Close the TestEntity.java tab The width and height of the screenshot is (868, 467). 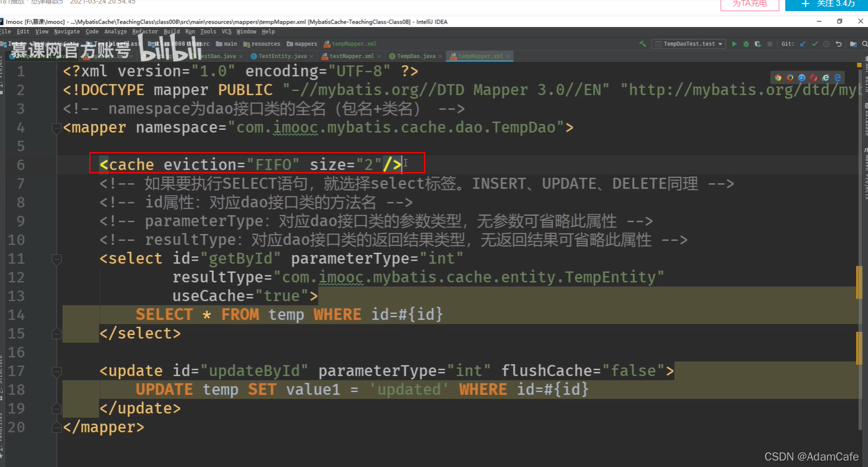[x=311, y=56]
